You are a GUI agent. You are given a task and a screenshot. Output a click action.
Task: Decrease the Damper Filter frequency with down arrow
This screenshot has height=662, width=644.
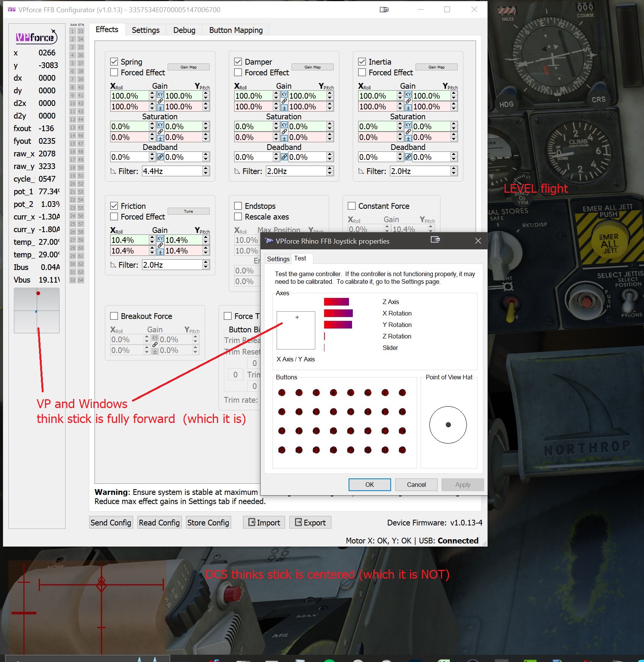coord(330,174)
